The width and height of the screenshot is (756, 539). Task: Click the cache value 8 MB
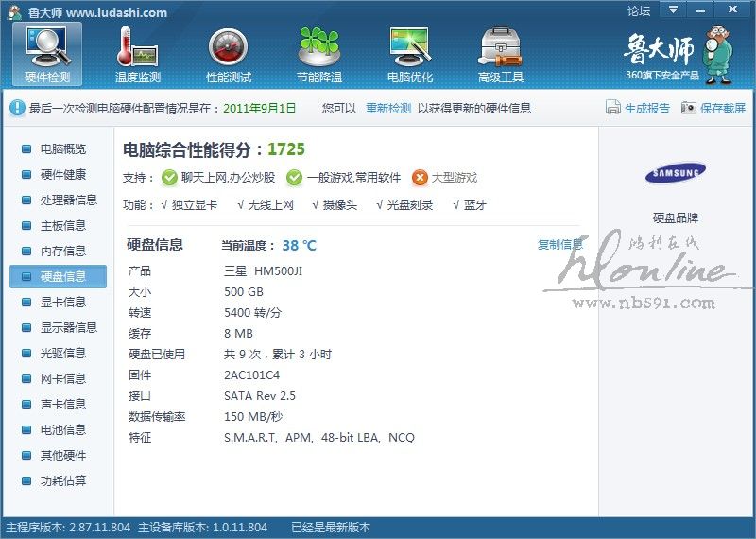click(238, 334)
